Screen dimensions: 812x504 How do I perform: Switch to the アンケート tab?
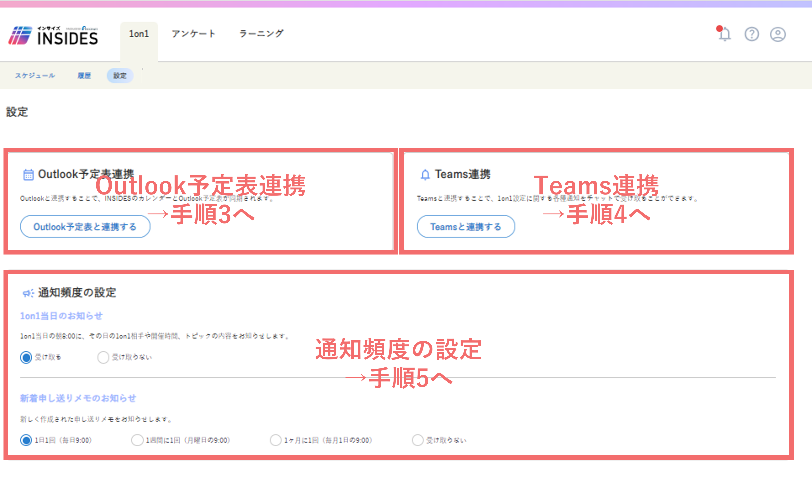pos(193,34)
